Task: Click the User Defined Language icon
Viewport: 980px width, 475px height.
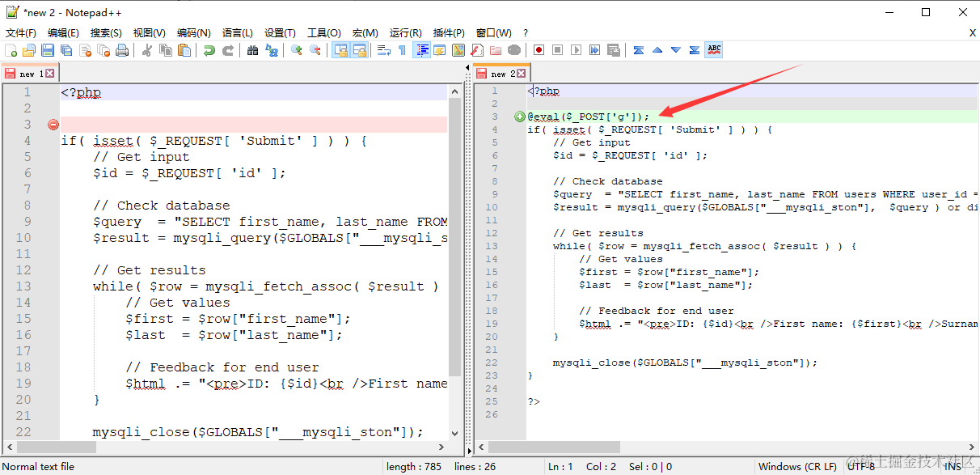Action: pos(439,50)
